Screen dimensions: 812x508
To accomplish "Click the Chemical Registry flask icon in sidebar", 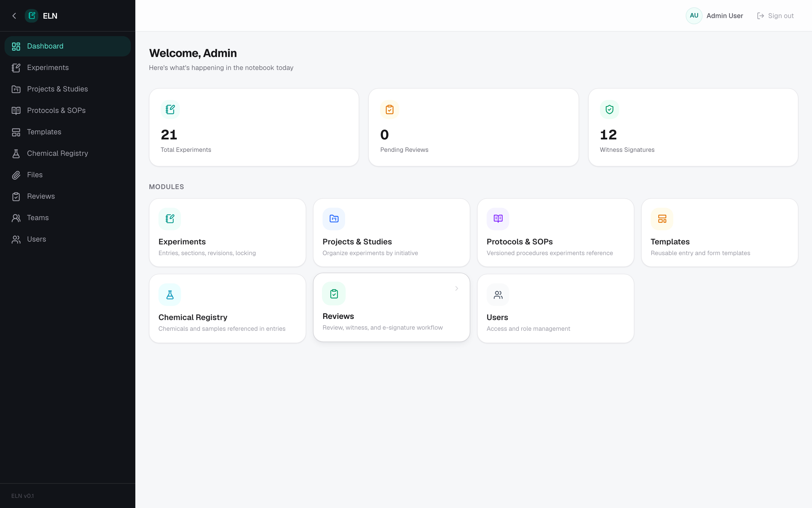I will (x=16, y=154).
